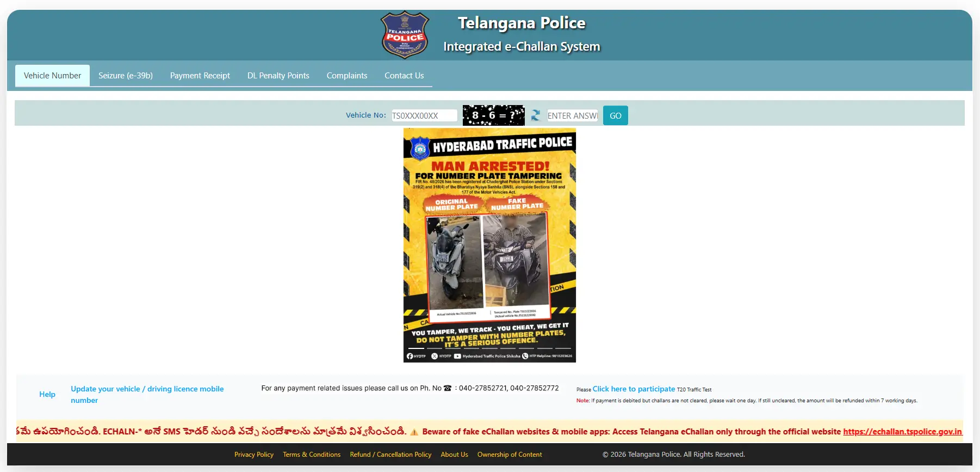Go to the DL Penalty Points tab
The height and width of the screenshot is (472, 980).
click(278, 76)
